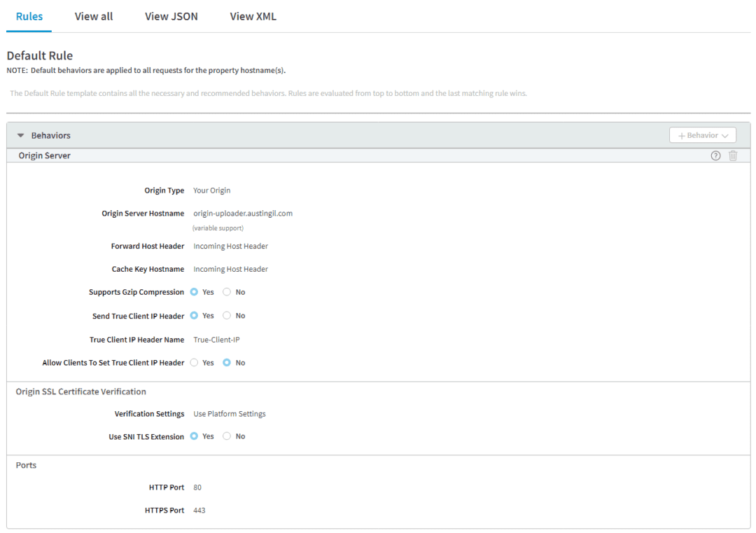The height and width of the screenshot is (533, 756).
Task: Open the Origin Type dropdown value
Action: 211,191
